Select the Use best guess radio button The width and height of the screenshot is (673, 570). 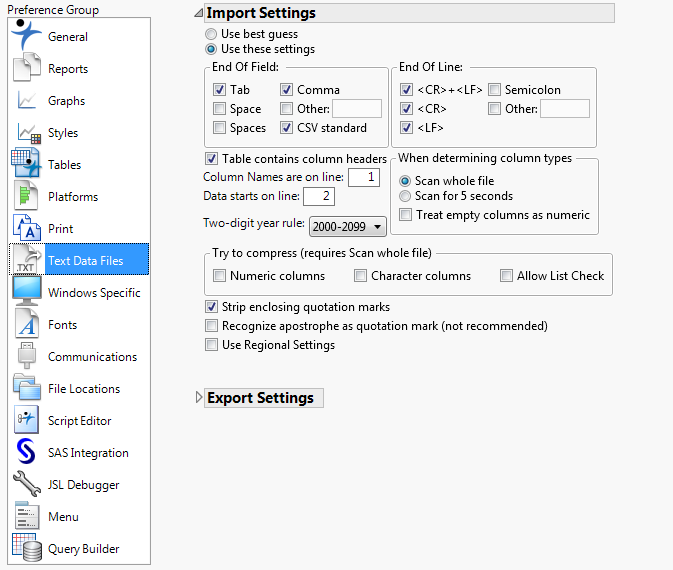pyautogui.click(x=211, y=34)
